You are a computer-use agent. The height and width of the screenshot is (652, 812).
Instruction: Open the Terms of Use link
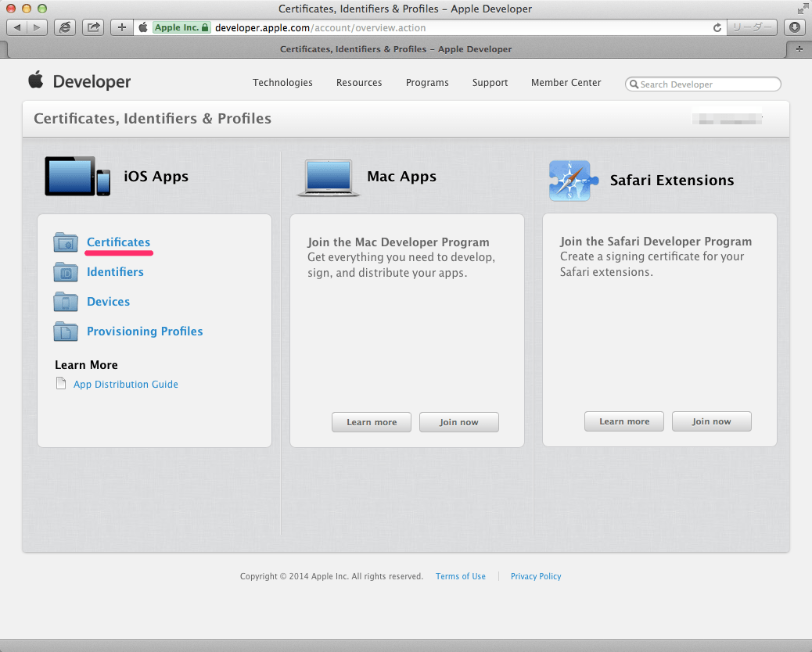460,576
